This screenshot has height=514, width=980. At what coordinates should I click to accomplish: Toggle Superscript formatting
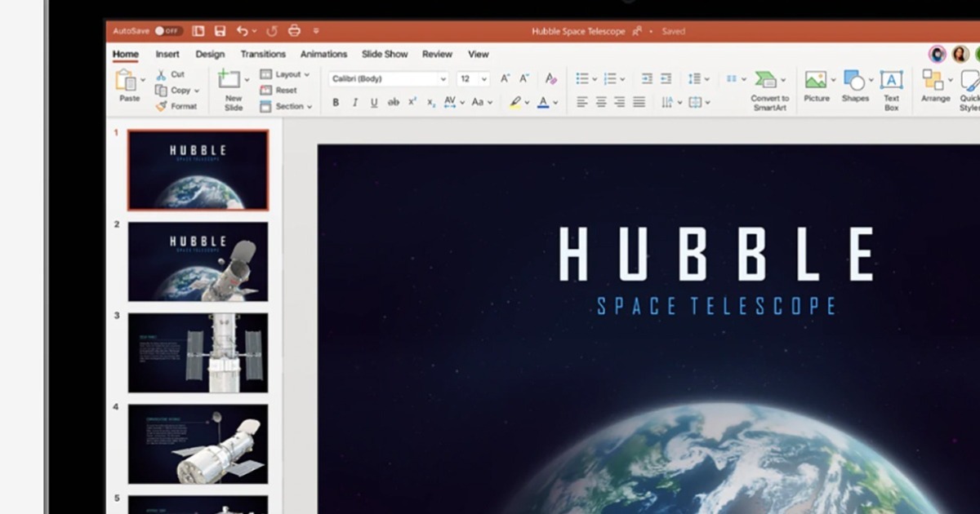412,103
